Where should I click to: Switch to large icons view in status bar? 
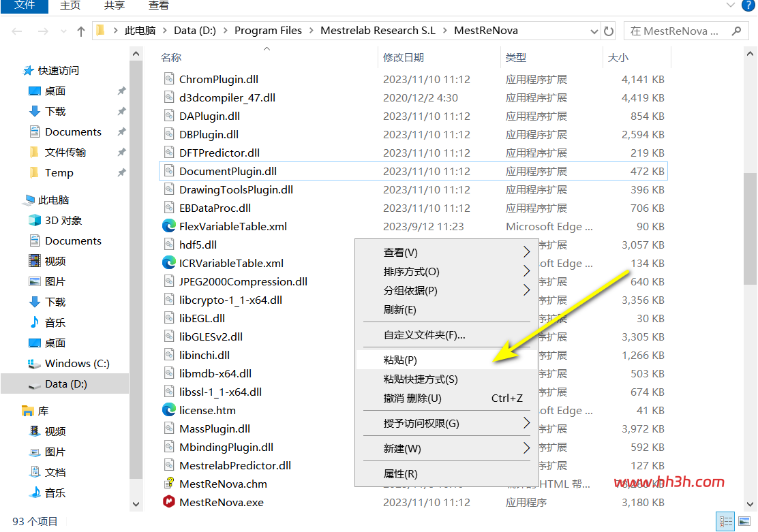[744, 522]
